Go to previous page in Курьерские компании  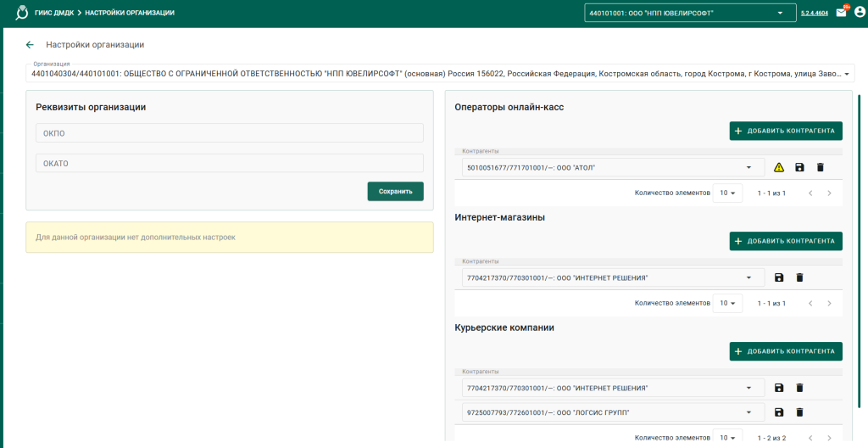[810, 438]
